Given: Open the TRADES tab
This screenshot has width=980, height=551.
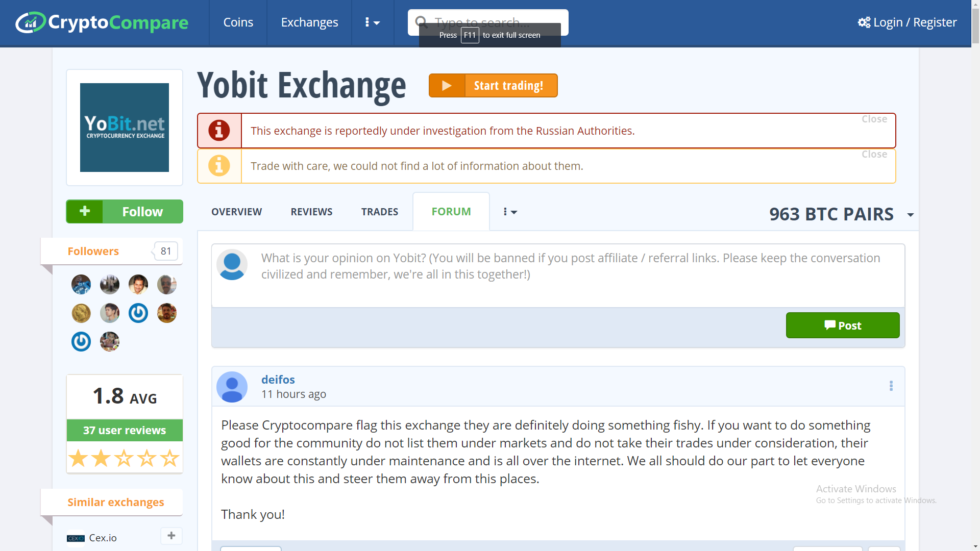Looking at the screenshot, I should 379,212.
